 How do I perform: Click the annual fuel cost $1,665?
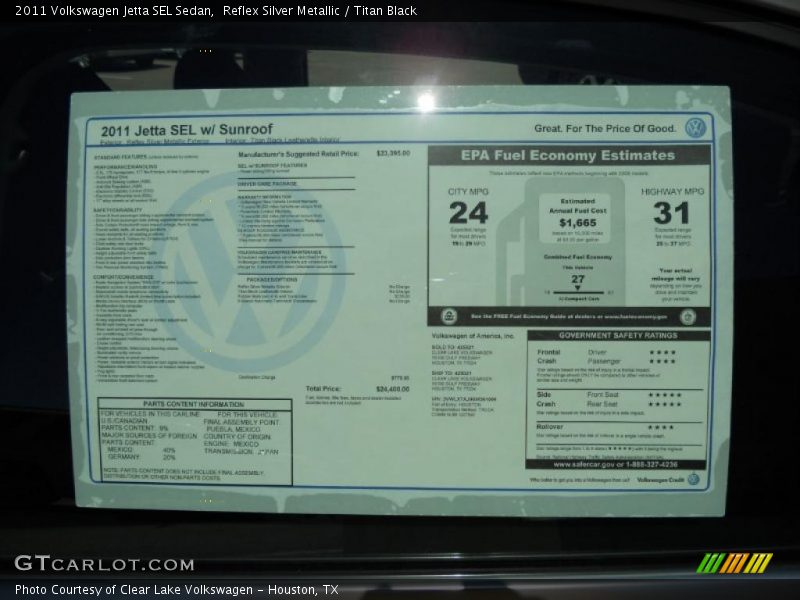click(578, 223)
